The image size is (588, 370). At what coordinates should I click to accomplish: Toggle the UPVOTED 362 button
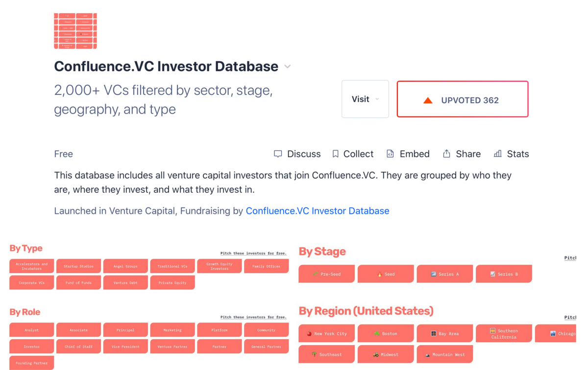(462, 99)
